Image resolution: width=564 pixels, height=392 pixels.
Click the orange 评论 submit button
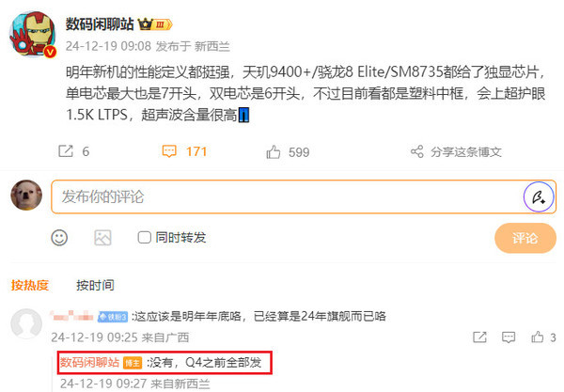click(x=525, y=238)
